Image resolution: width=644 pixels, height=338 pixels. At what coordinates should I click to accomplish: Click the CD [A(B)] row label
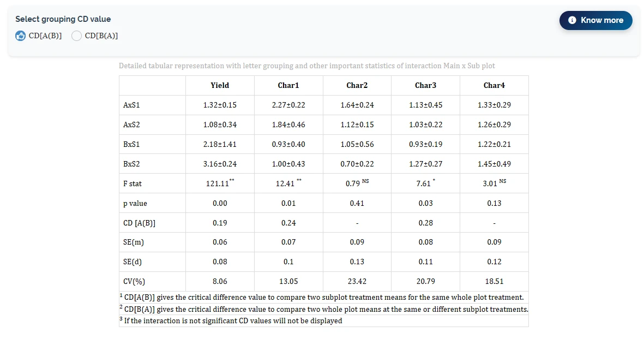pos(139,223)
